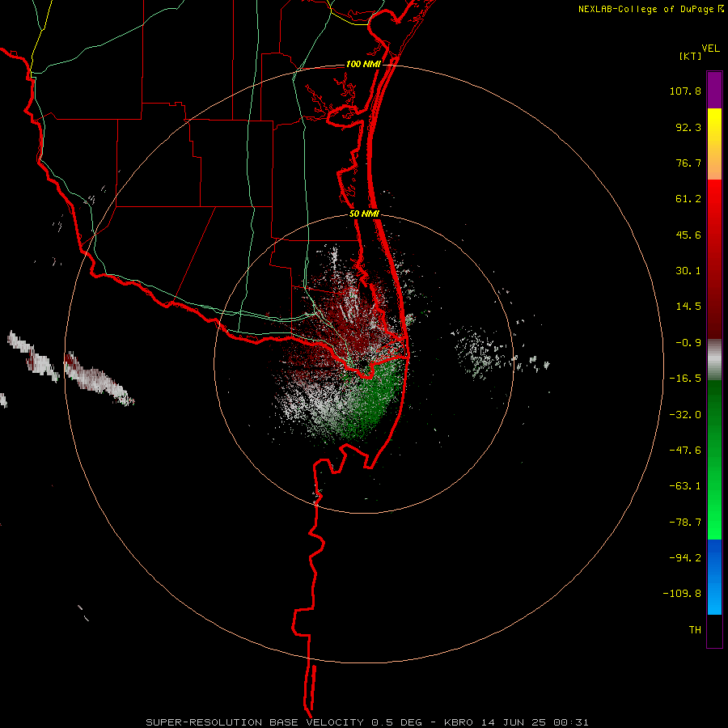Click the 50 NMI range ring label
728x728 pixels.
point(364,214)
